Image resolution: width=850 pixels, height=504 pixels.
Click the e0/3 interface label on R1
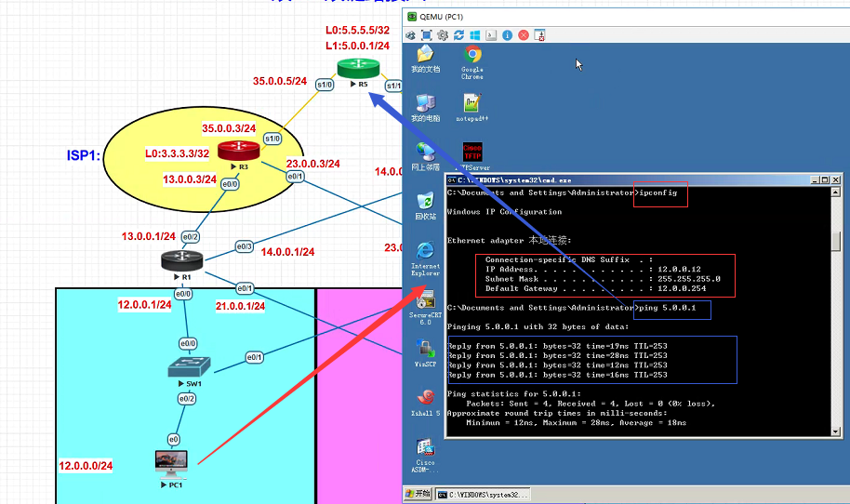pos(245,246)
